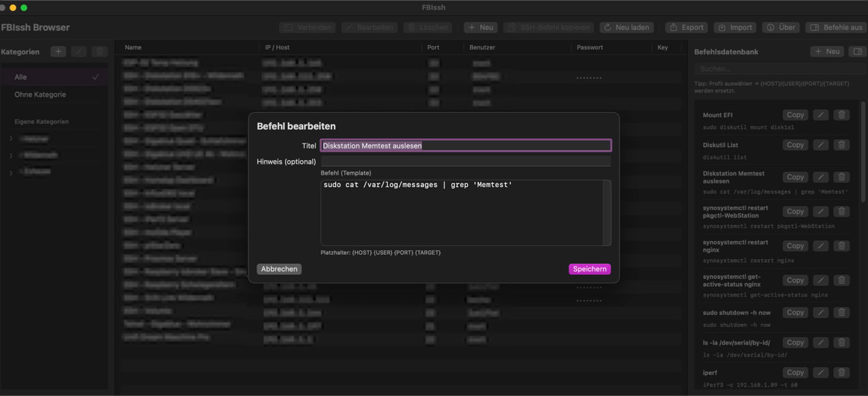Click into the Hinweis (optional) field
Image resolution: width=868 pixels, height=396 pixels.
(465, 162)
